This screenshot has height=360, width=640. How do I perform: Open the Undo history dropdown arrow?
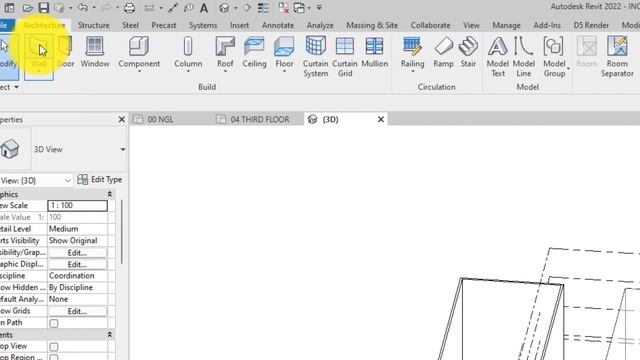click(94, 8)
